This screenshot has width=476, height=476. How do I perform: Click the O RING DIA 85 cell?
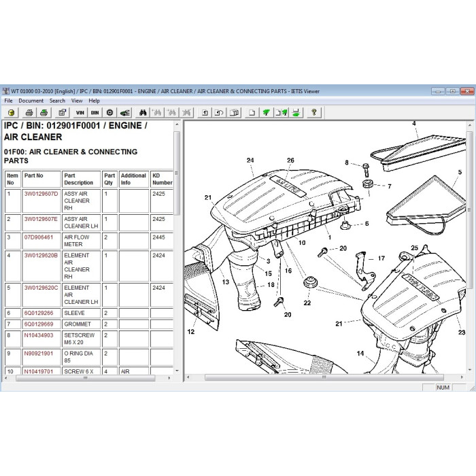(x=81, y=357)
